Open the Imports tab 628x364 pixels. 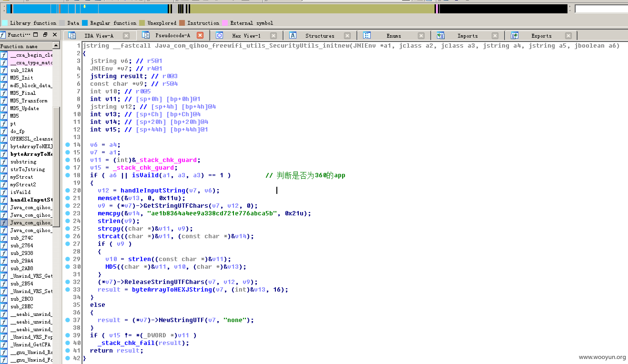[467, 36]
